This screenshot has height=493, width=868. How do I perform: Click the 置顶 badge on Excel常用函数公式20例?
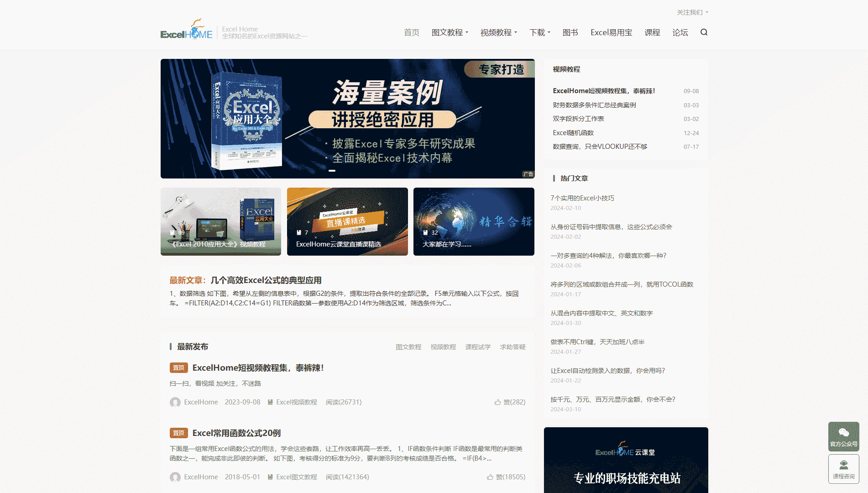(x=178, y=433)
